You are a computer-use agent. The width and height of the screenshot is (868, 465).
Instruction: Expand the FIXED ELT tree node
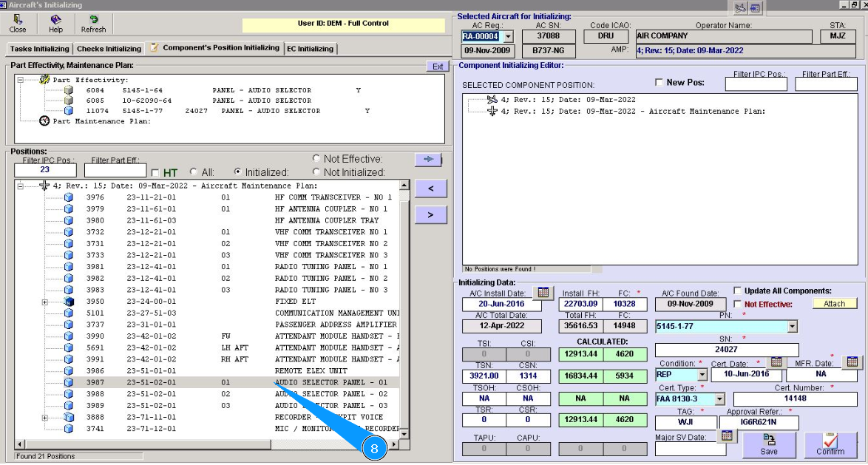click(x=45, y=302)
